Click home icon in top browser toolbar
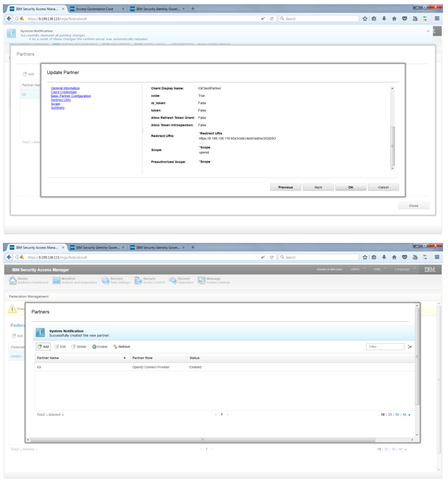Viewport: 448px width, 485px height. coord(394,18)
